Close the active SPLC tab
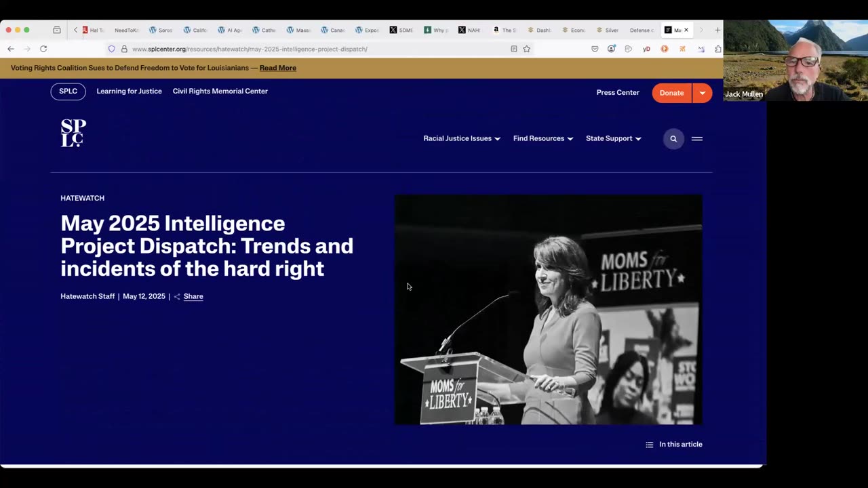The height and width of the screenshot is (488, 868). 686,30
